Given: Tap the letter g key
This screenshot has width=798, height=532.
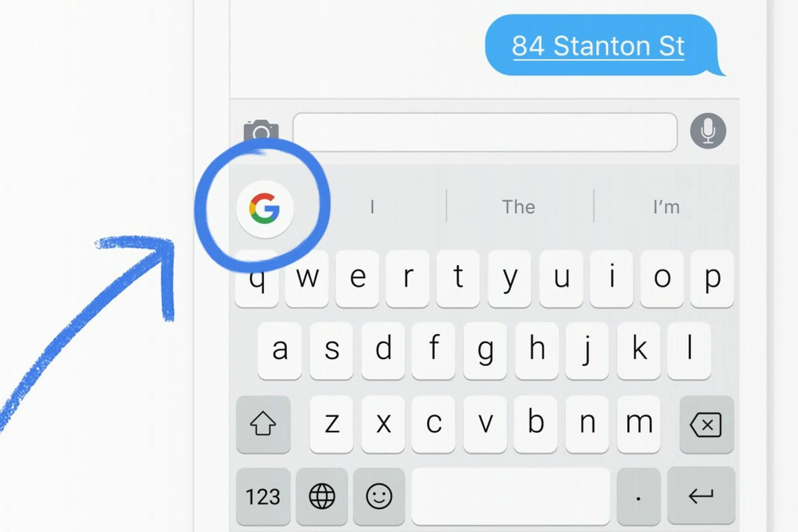Looking at the screenshot, I should tap(485, 351).
